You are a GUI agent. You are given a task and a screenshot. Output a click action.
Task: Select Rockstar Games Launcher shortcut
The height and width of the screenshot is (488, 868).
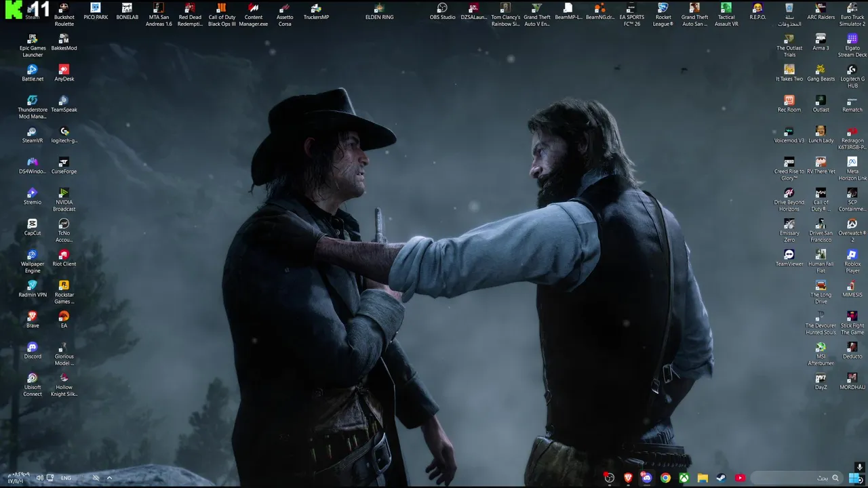pyautogui.click(x=64, y=291)
